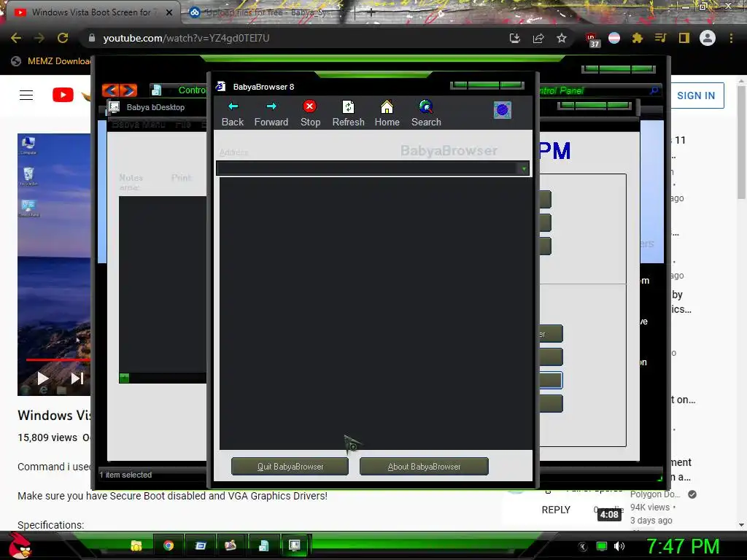This screenshot has height=560, width=747.
Task: Stop page loading in BabyaBrowser
Action: tap(310, 113)
